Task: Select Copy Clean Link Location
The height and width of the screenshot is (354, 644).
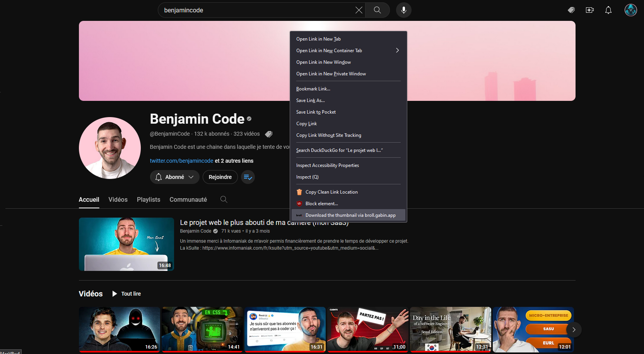Action: [348, 192]
